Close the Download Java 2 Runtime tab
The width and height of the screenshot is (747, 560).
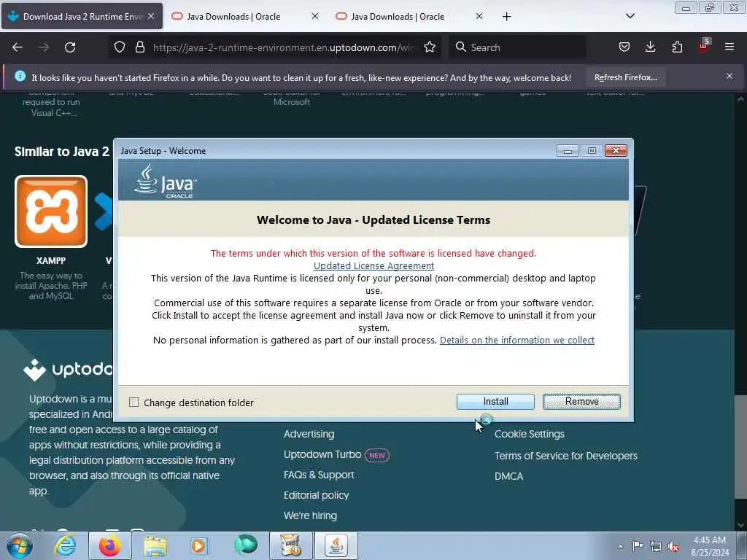click(x=151, y=16)
